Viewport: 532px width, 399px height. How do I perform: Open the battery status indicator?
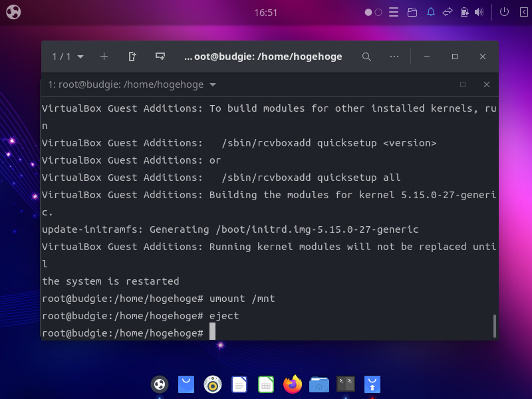point(464,12)
